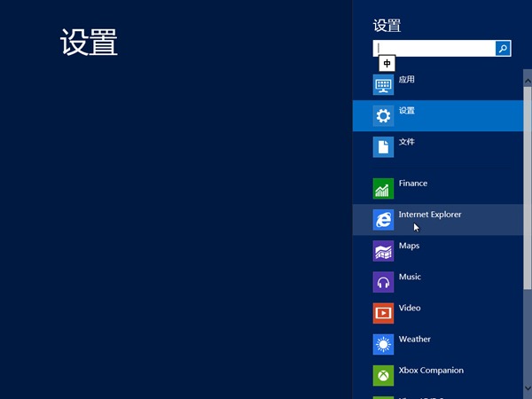The height and width of the screenshot is (399, 532).
Task: Open the Finance chart icon
Action: [x=383, y=189]
